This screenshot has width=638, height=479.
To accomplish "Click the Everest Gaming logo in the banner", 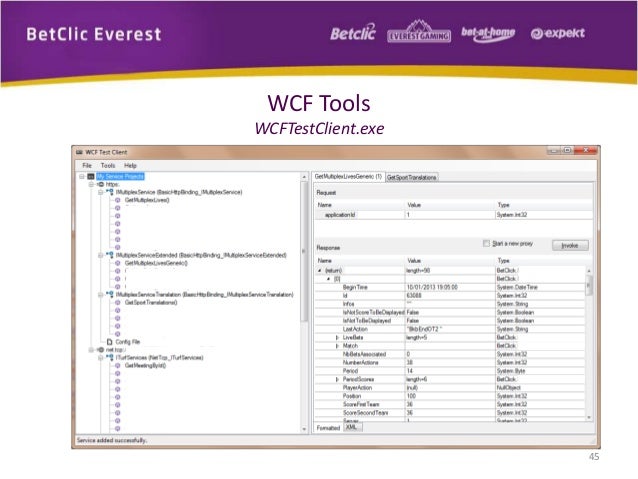I will pyautogui.click(x=419, y=31).
